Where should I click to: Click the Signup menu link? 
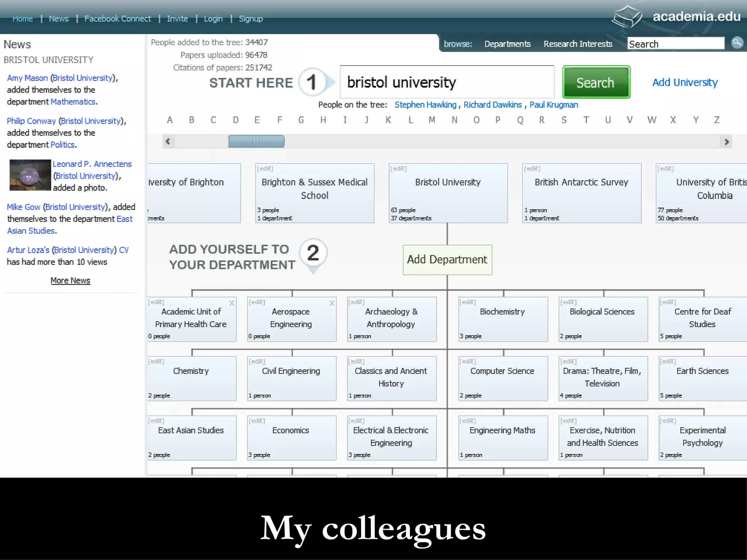click(251, 19)
